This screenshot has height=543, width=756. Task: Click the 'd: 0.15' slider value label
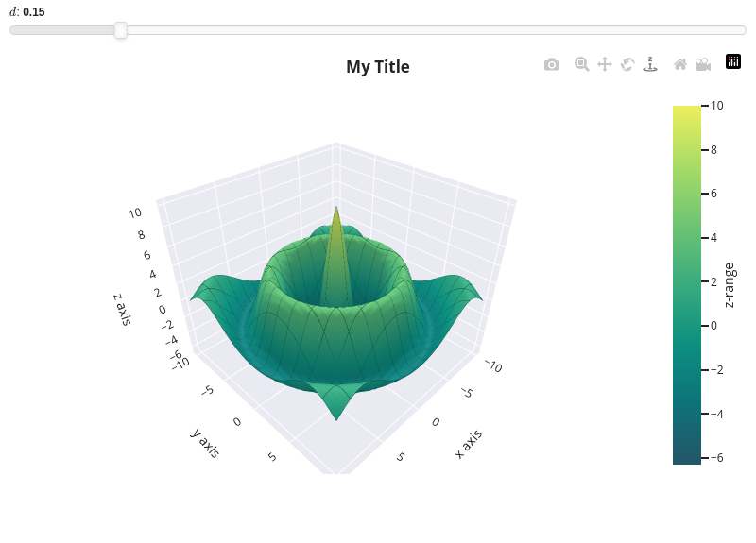coord(27,12)
